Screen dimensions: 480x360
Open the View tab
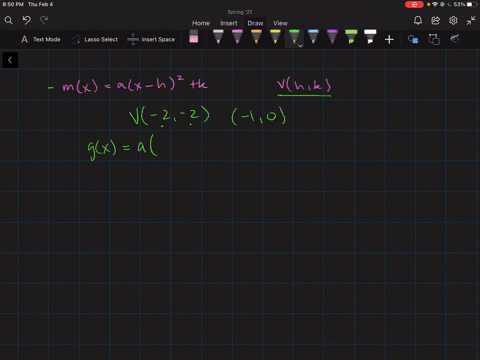pyautogui.click(x=280, y=23)
